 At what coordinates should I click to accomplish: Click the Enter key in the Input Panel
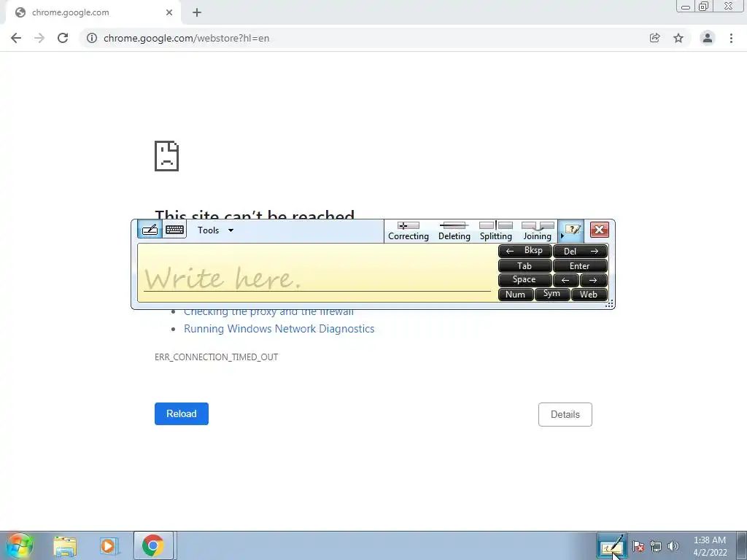coord(580,265)
